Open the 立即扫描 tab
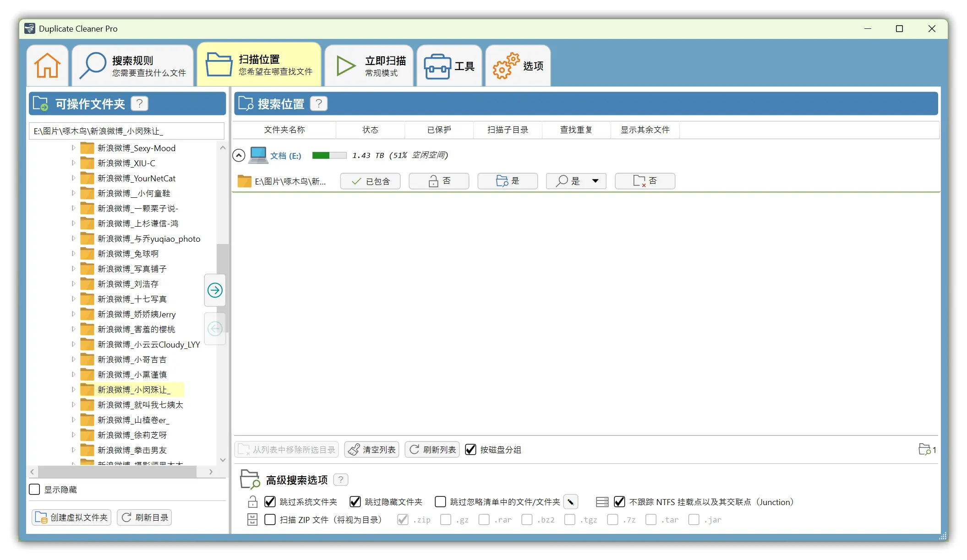This screenshot has height=560, width=967. tap(369, 65)
